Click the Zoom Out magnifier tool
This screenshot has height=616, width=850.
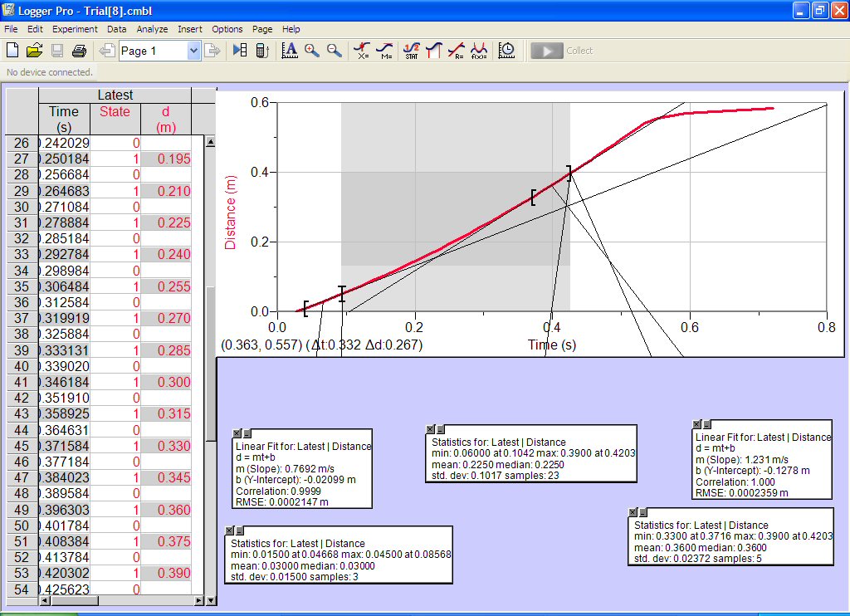tap(335, 51)
